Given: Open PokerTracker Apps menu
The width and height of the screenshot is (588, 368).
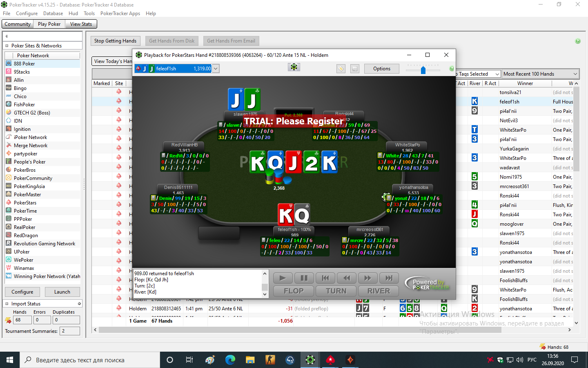Looking at the screenshot, I should point(120,13).
